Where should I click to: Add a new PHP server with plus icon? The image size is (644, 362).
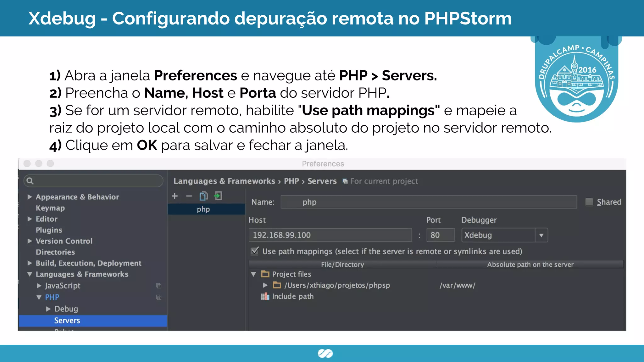(x=175, y=196)
